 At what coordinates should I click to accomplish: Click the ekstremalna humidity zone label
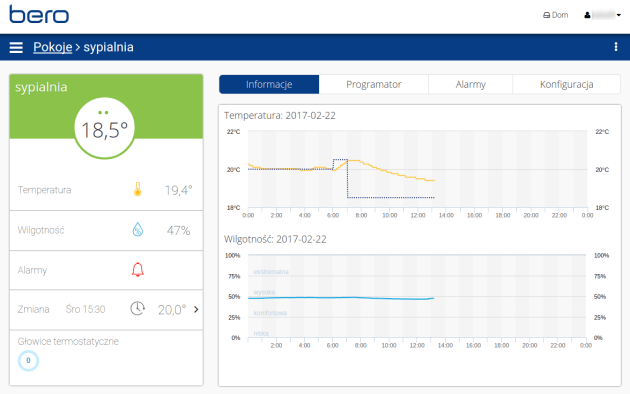click(271, 272)
